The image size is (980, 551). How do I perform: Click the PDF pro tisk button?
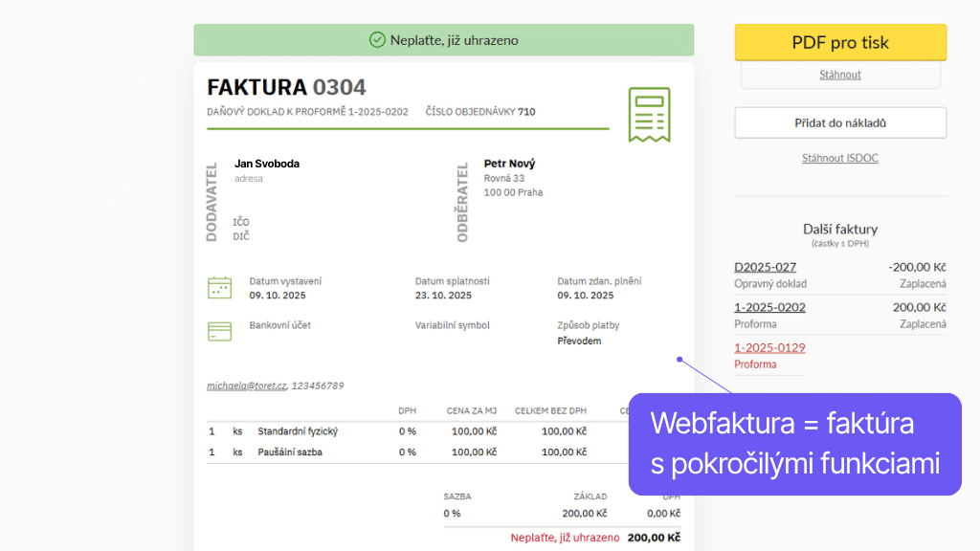click(840, 42)
